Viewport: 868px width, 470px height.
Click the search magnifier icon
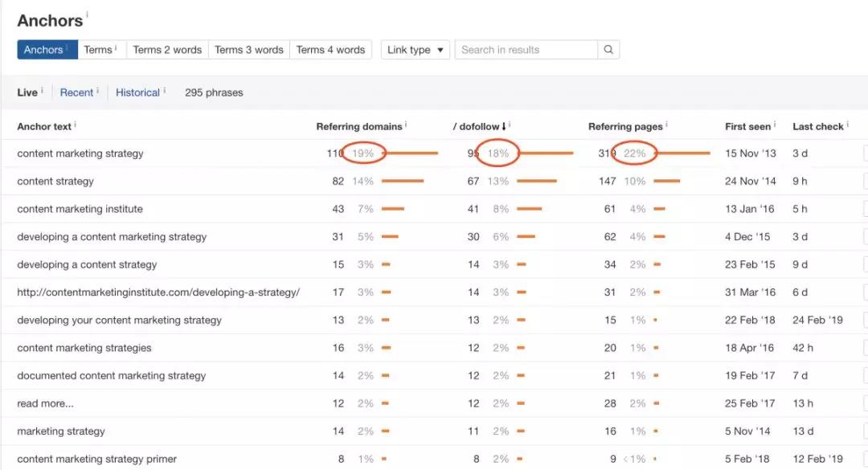(608, 50)
